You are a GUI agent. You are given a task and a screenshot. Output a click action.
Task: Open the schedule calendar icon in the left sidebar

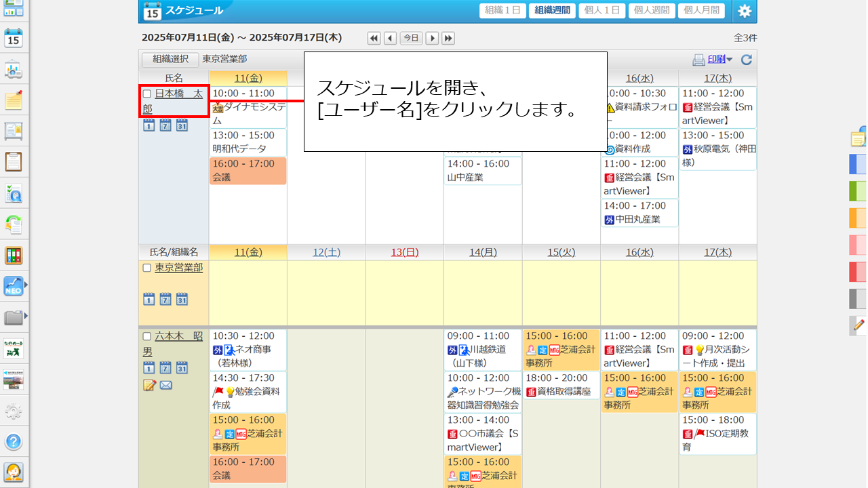click(14, 38)
